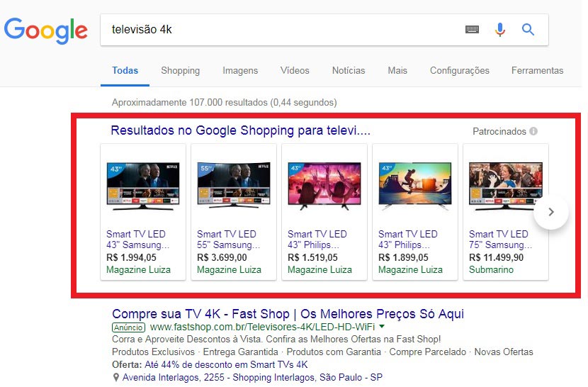Click the Patrocinados info icon

pos(533,131)
